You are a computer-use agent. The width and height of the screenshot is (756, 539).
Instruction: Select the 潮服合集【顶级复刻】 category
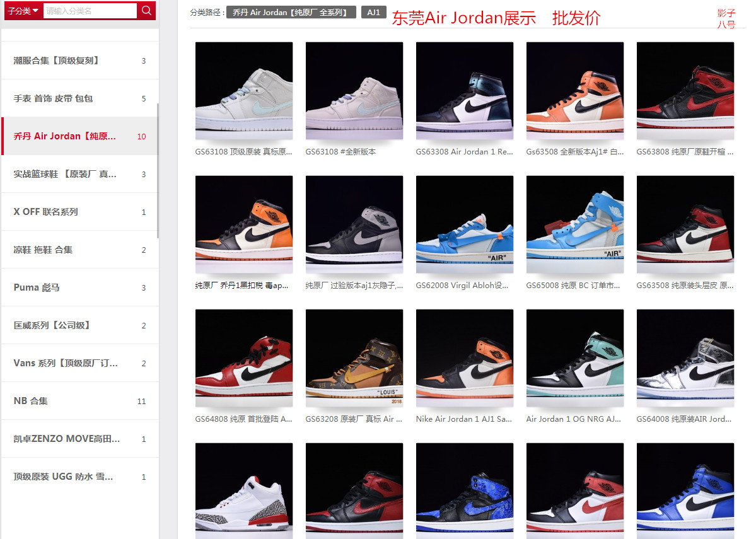click(x=80, y=61)
